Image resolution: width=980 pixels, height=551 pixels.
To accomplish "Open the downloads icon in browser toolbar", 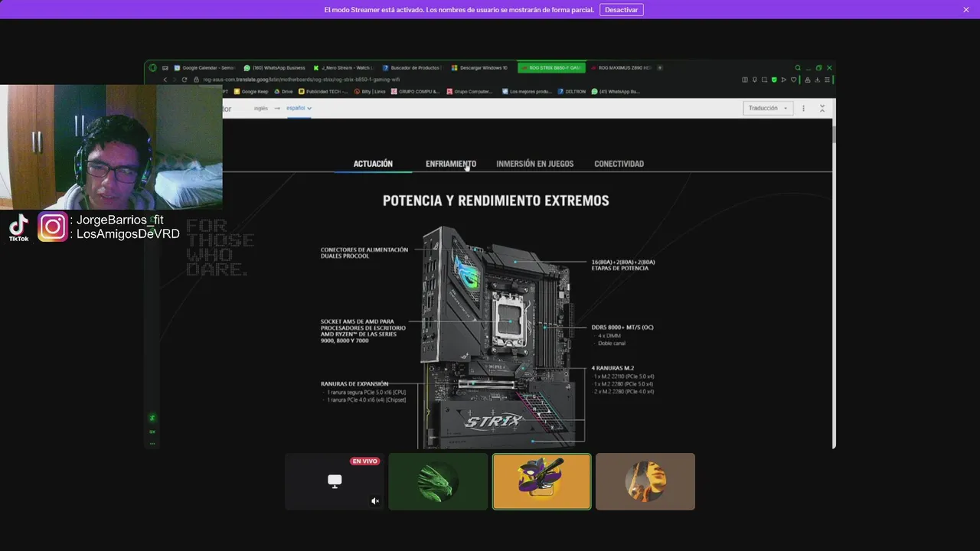I will tap(817, 80).
